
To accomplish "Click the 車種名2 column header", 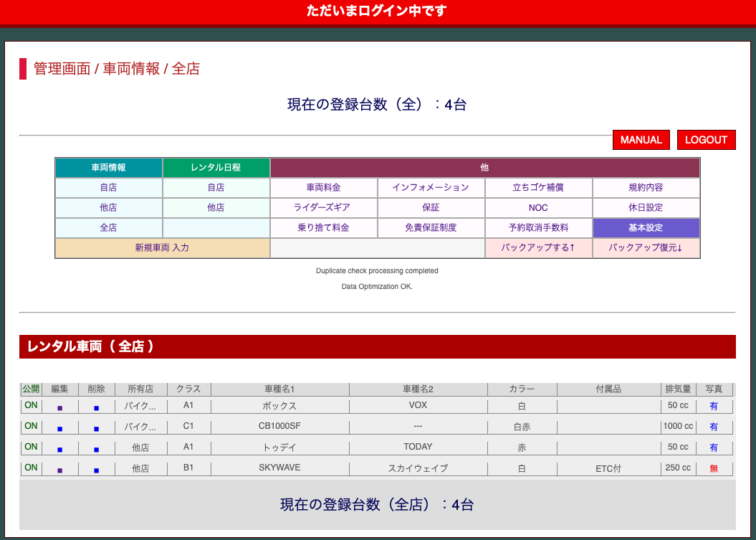I will pyautogui.click(x=418, y=389).
